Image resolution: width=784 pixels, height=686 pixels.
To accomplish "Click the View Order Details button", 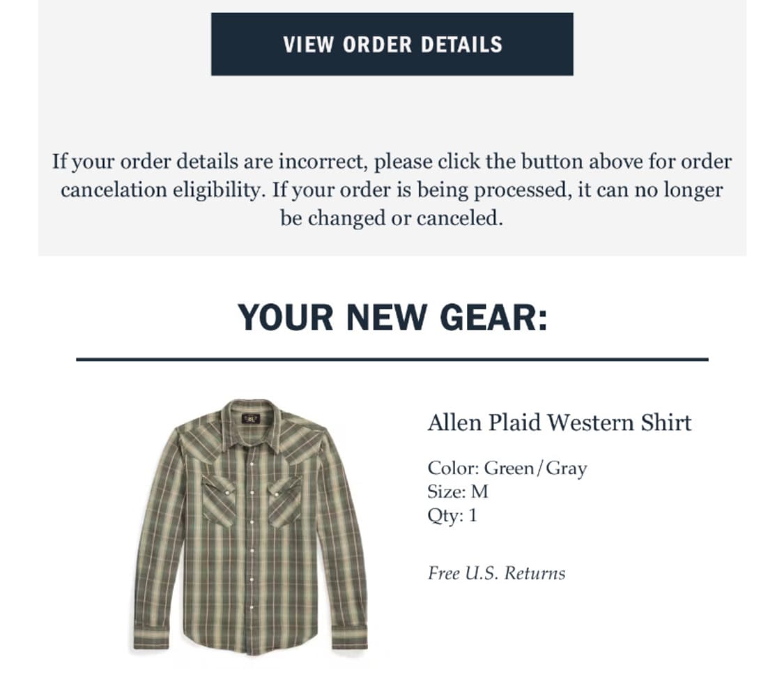I will coord(392,44).
